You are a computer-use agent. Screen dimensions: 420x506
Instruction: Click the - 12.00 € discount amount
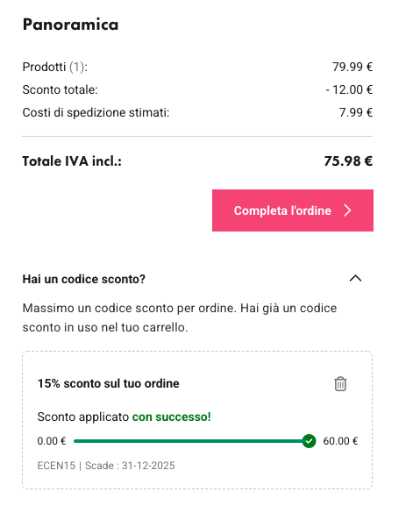point(349,89)
